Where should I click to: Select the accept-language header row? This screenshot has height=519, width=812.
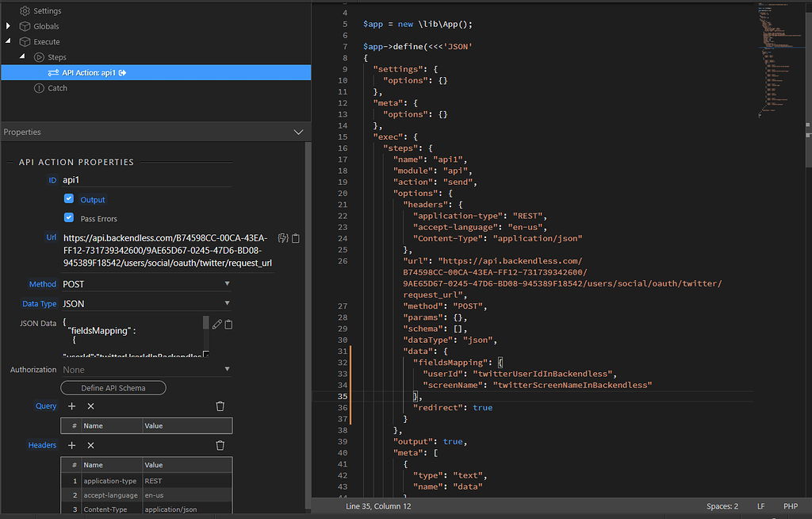(x=147, y=495)
